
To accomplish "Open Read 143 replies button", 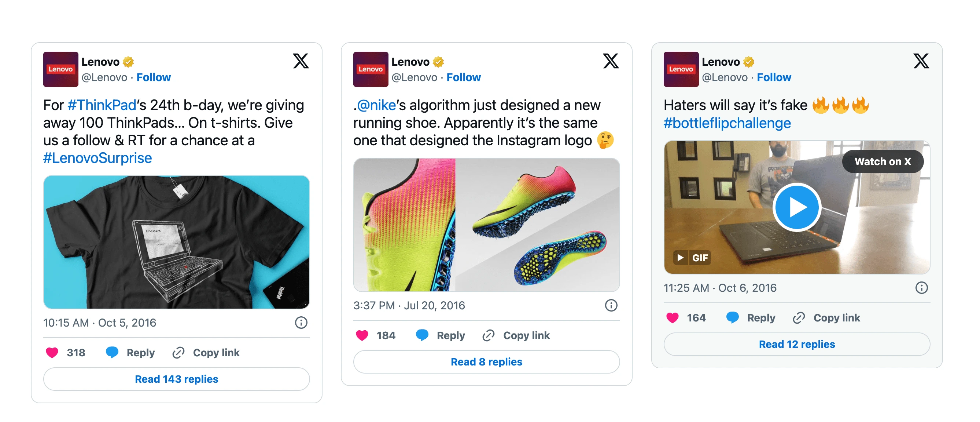I will tap(177, 379).
